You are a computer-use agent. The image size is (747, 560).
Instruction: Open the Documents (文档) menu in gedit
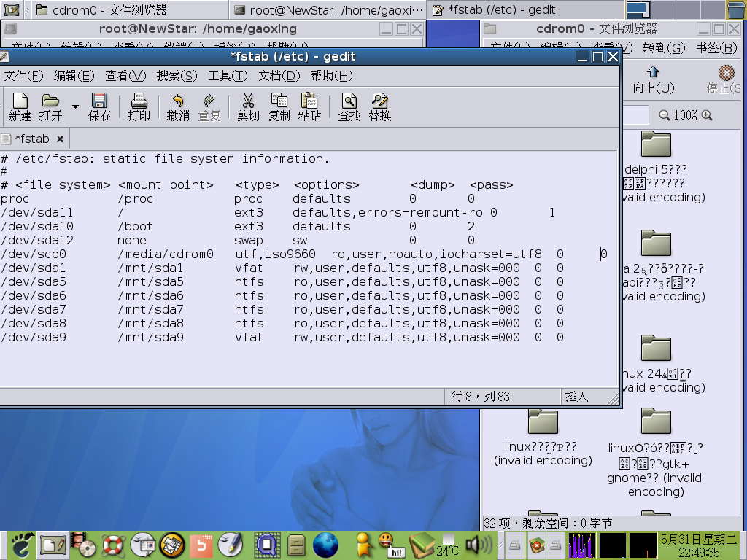(279, 76)
